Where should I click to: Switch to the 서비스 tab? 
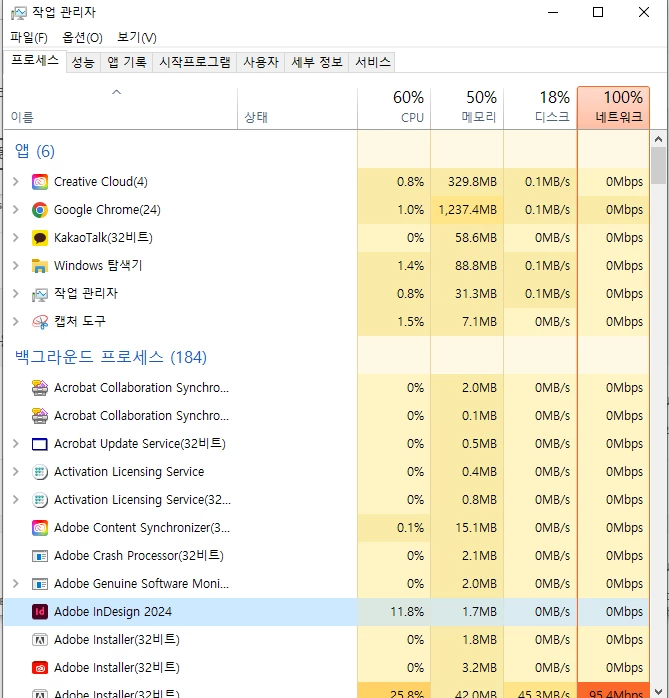pos(373,62)
